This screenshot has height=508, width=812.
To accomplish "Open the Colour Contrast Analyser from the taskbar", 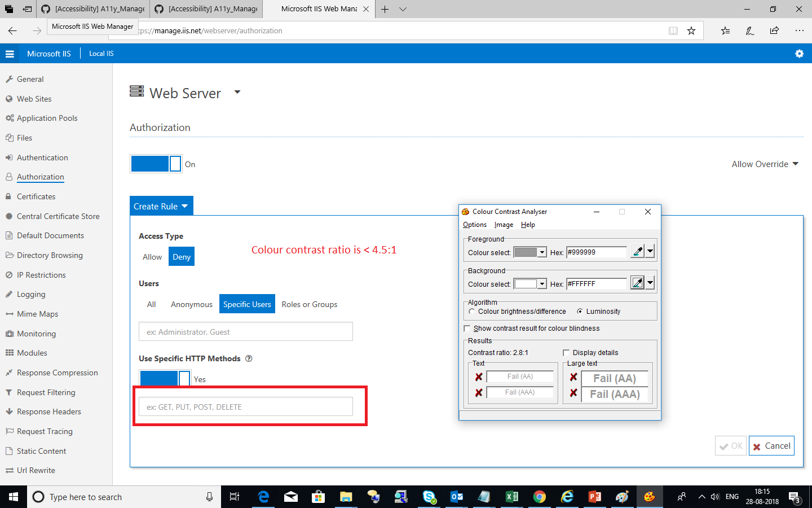I will pos(649,497).
